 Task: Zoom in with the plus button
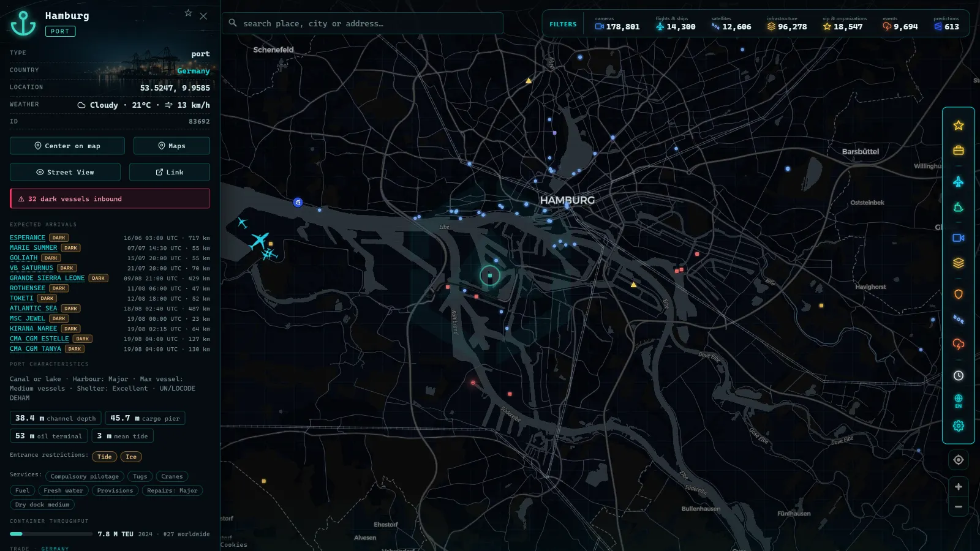point(959,487)
